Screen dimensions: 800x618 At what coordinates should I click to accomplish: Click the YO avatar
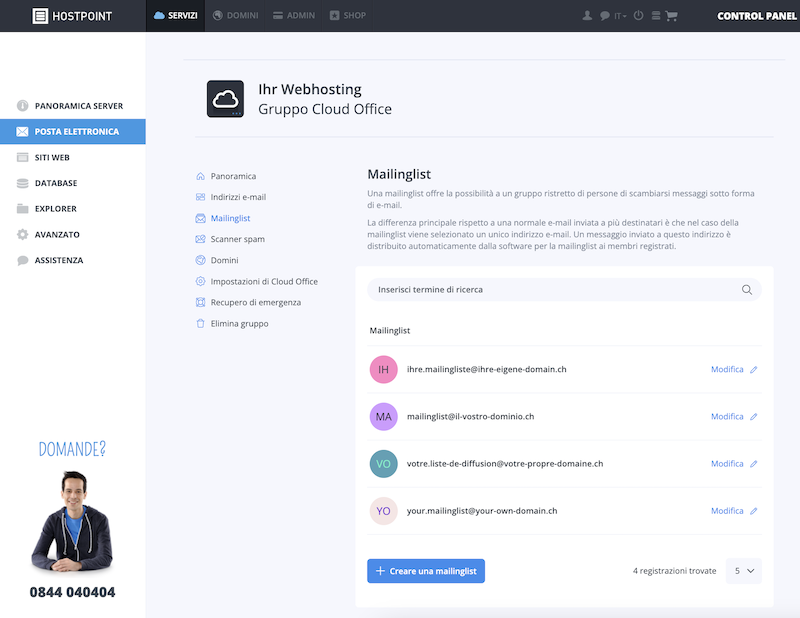click(384, 511)
